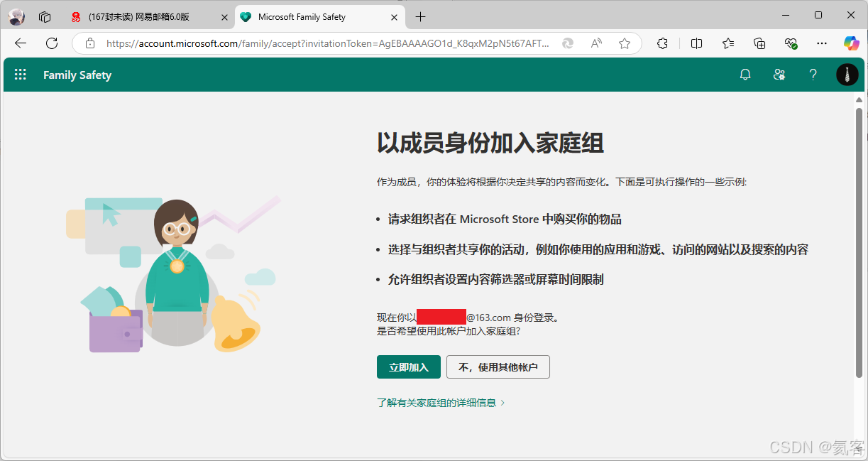
Task: Open Browser essentials heart icon
Action: click(791, 43)
